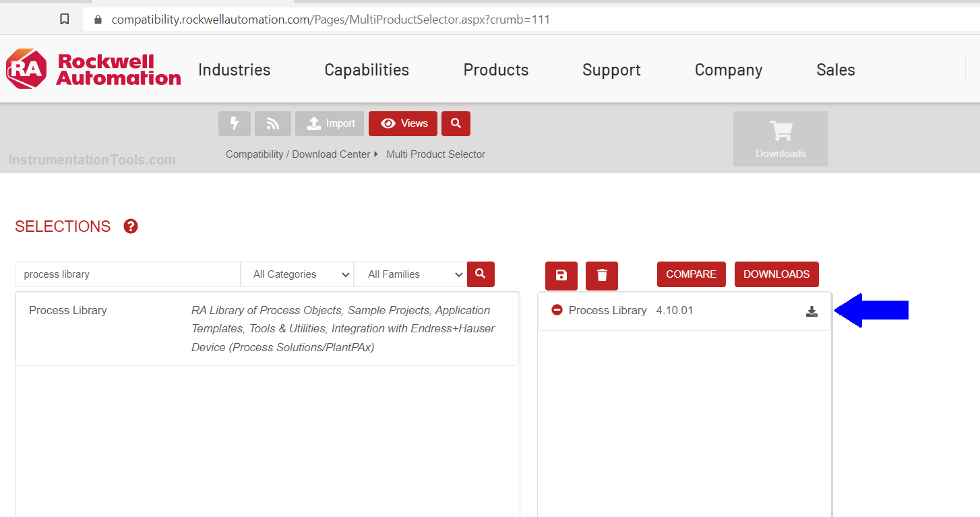Click the COMPARE button
980x517 pixels.
692,274
